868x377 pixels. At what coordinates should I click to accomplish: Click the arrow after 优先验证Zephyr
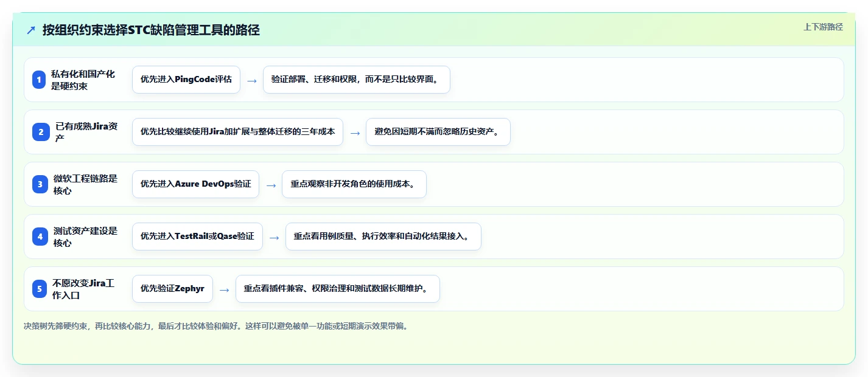pos(224,289)
